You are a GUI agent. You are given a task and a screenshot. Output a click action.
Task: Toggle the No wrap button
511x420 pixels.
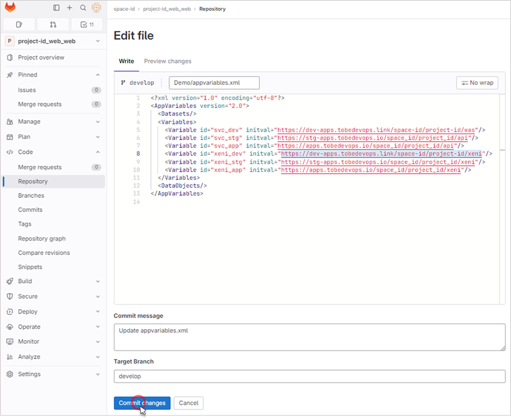tap(477, 83)
